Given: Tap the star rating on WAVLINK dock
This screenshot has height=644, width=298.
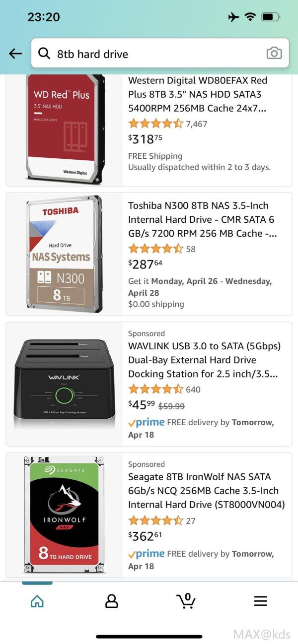Looking at the screenshot, I should 155,389.
